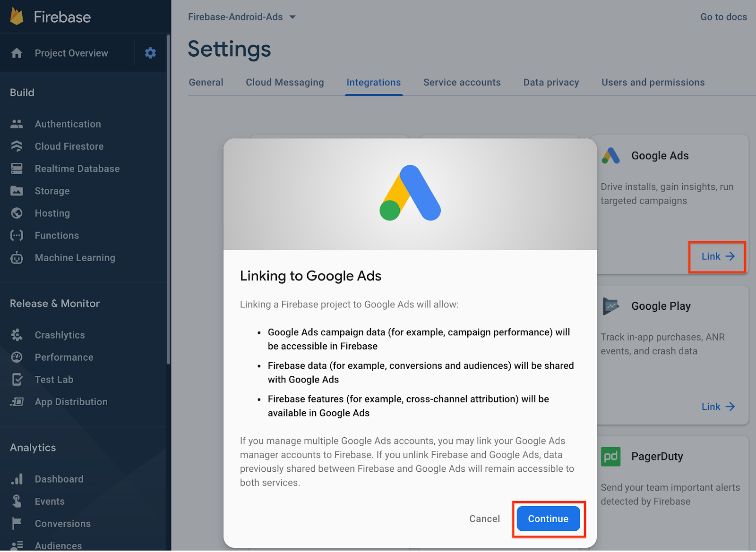Click the Crashlytics icon in sidebar
This screenshot has height=552, width=756.
click(x=17, y=335)
